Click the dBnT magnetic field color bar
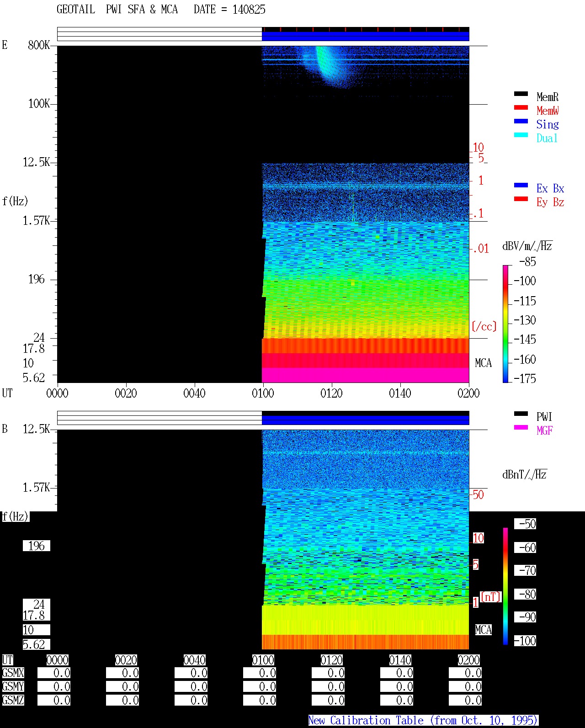Viewport: 585px width, 728px height. coord(505,586)
